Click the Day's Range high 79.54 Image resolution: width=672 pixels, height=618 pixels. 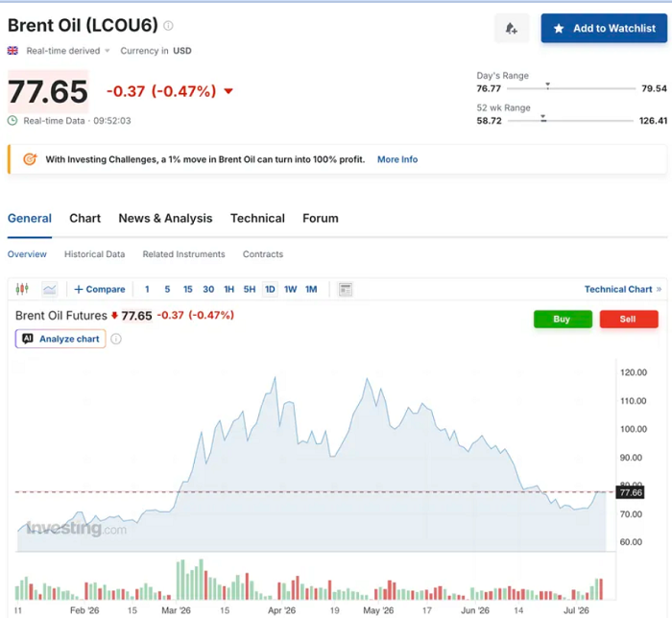tap(654, 88)
